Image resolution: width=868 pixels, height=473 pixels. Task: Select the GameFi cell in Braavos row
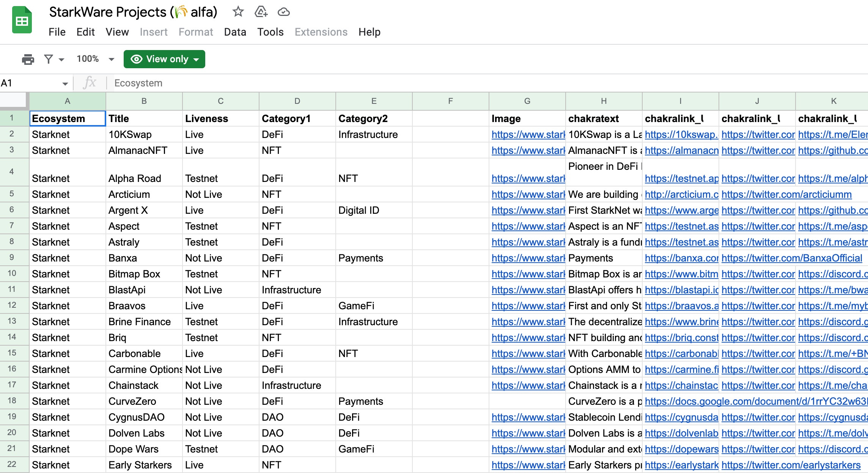point(374,306)
